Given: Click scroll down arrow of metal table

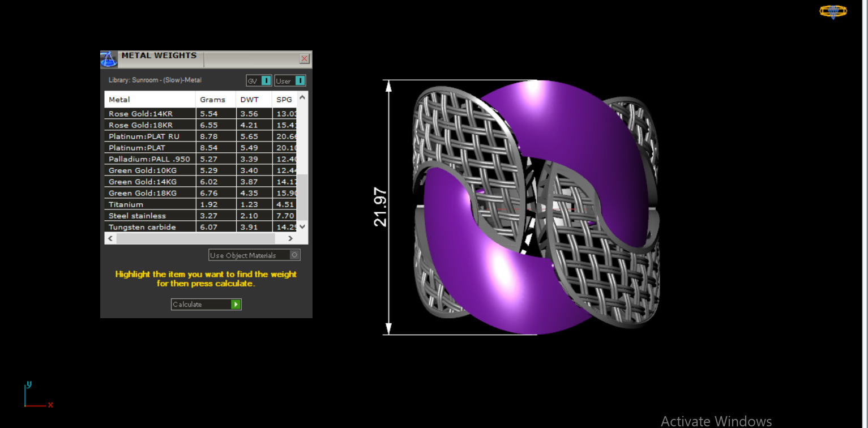Looking at the screenshot, I should (x=302, y=226).
